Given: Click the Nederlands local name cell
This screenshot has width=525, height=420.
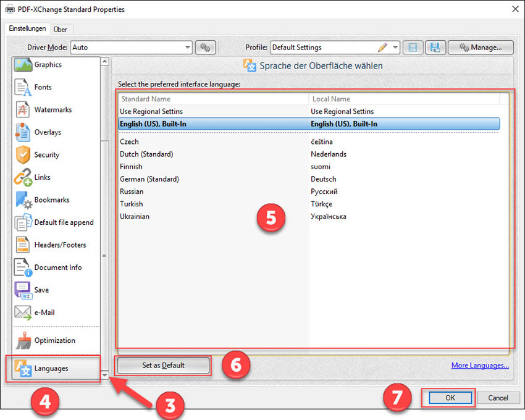Looking at the screenshot, I should tap(329, 154).
